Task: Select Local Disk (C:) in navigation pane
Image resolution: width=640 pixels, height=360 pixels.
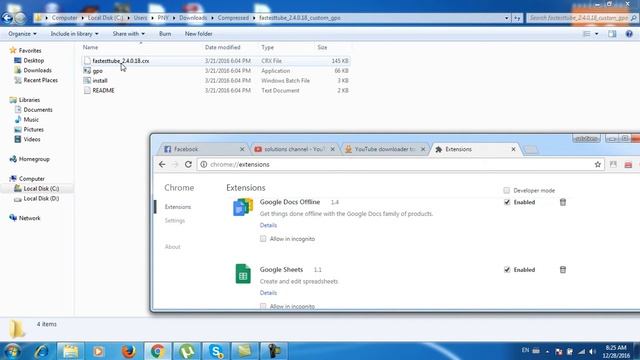Action: pyautogui.click(x=41, y=189)
